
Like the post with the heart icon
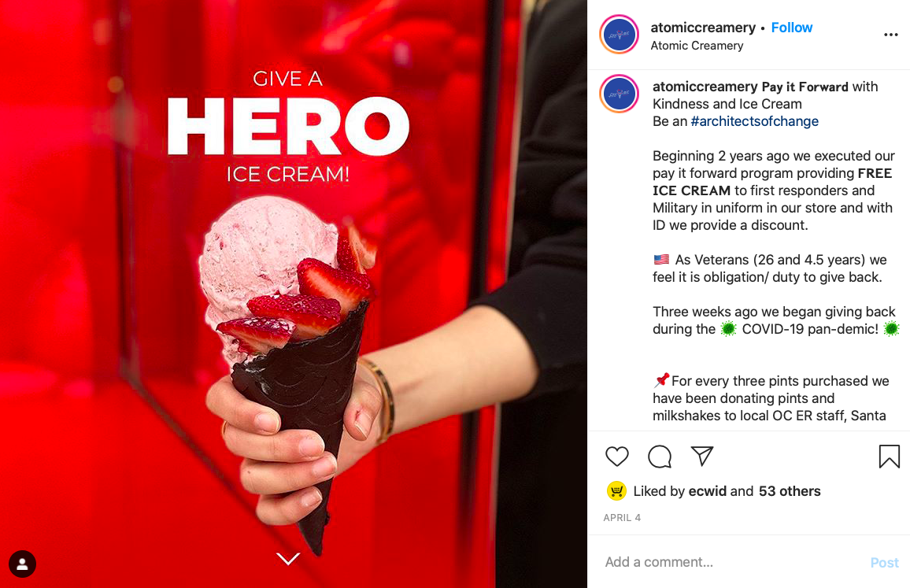pos(617,457)
